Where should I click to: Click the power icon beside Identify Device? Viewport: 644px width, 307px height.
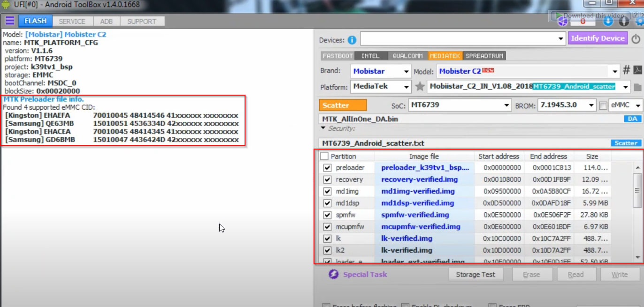coord(636,39)
